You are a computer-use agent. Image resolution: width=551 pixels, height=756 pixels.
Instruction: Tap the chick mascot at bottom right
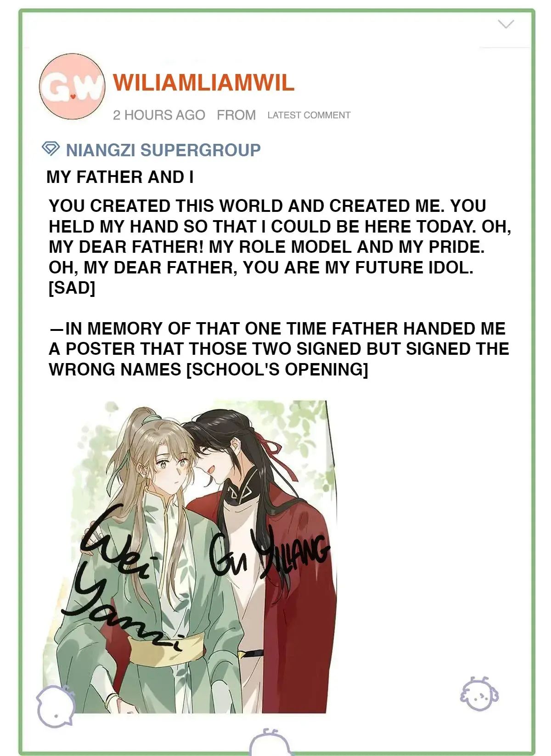pyautogui.click(x=479, y=694)
